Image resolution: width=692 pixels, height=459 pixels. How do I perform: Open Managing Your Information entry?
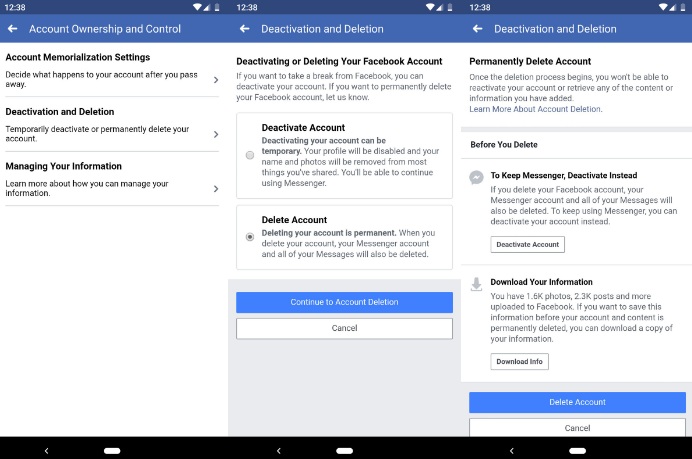(x=112, y=179)
